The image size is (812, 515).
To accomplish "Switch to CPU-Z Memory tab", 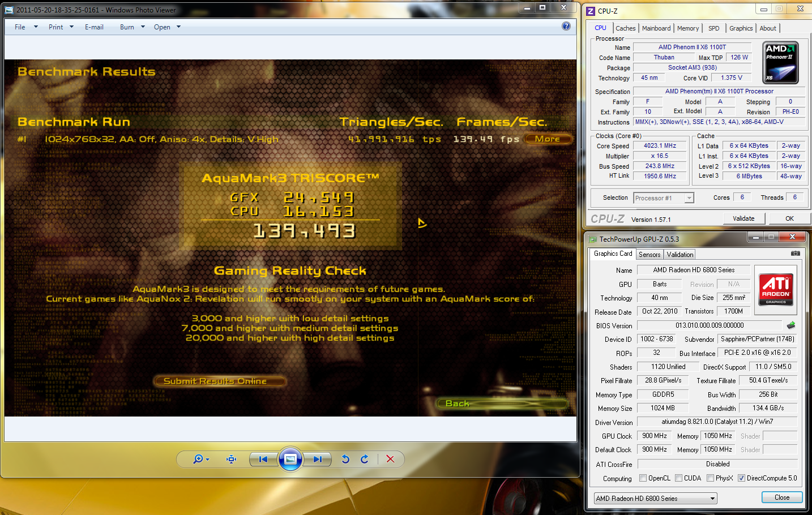I will click(687, 28).
